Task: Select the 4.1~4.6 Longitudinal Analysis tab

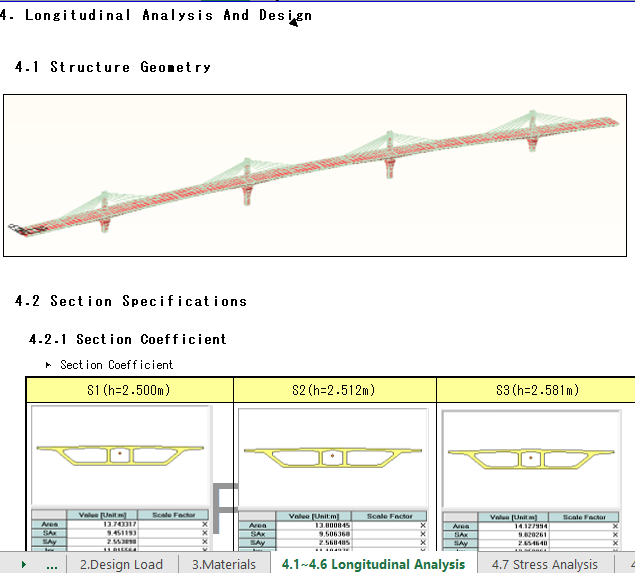Action: point(373,565)
